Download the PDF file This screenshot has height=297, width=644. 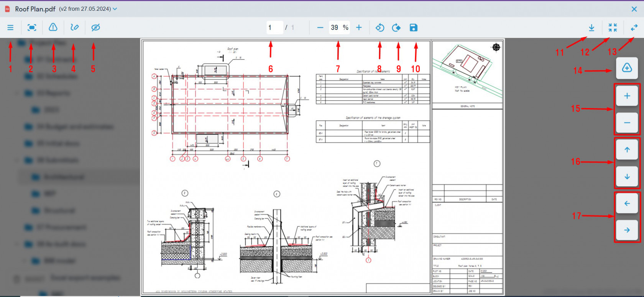point(591,28)
